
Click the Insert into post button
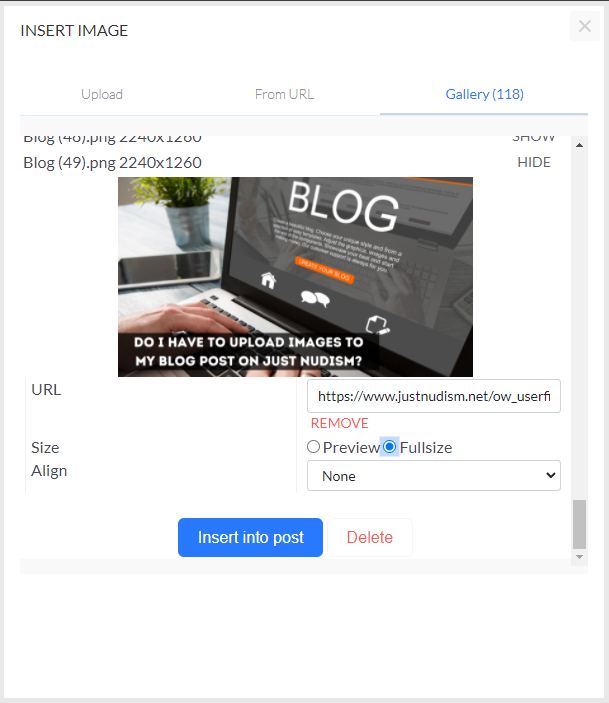coord(250,538)
